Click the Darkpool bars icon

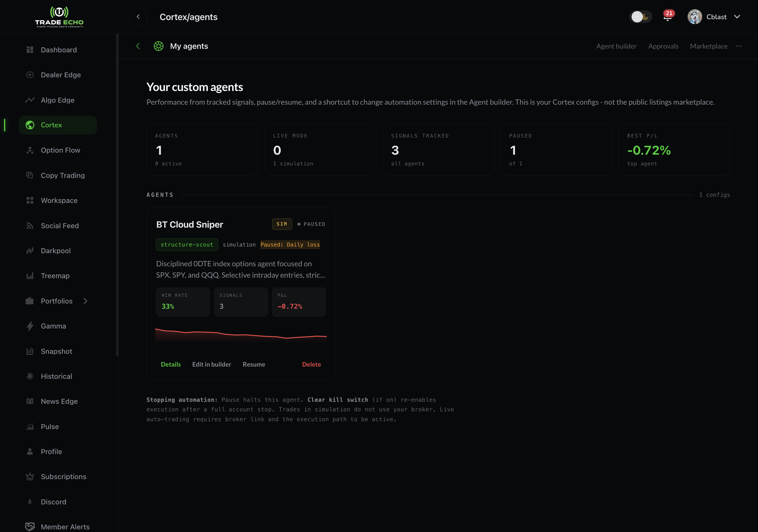click(30, 251)
